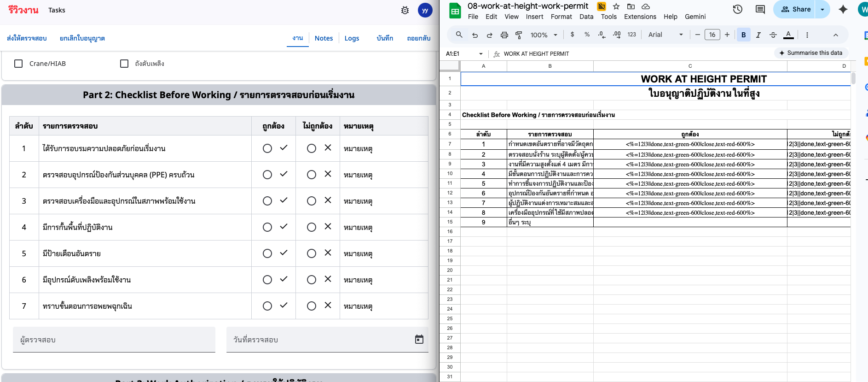Click Summarise this data button
Screen dimensions: 868x382
pyautogui.click(x=811, y=53)
